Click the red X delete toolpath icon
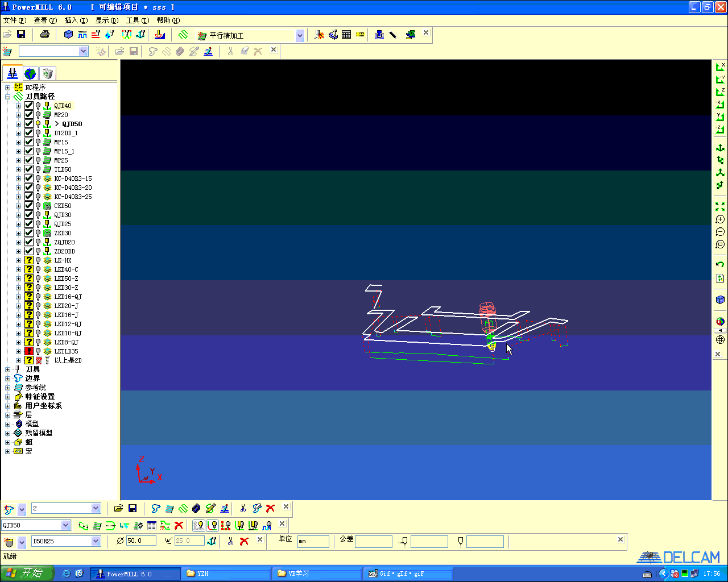This screenshot has width=728, height=582. 179,525
